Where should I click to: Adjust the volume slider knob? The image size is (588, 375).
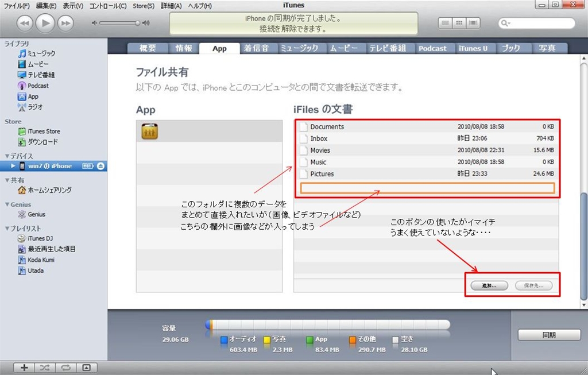(x=138, y=23)
